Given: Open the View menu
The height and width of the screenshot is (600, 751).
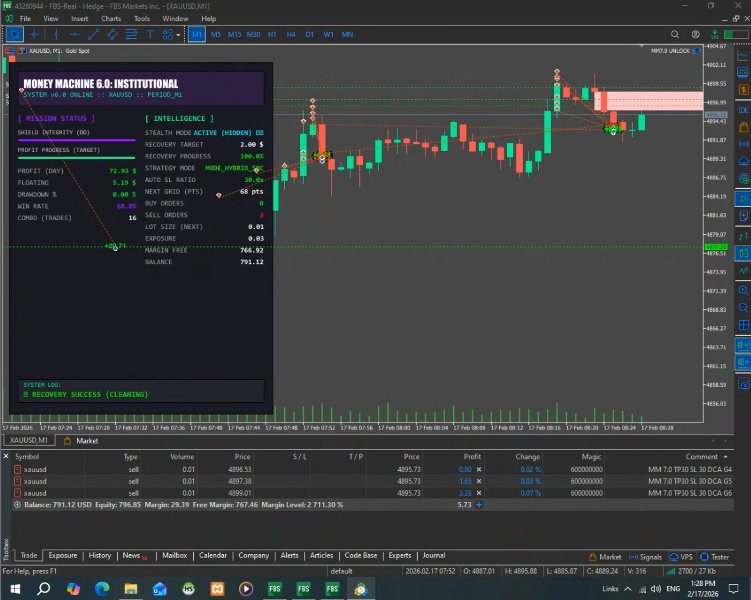Looking at the screenshot, I should pos(51,19).
